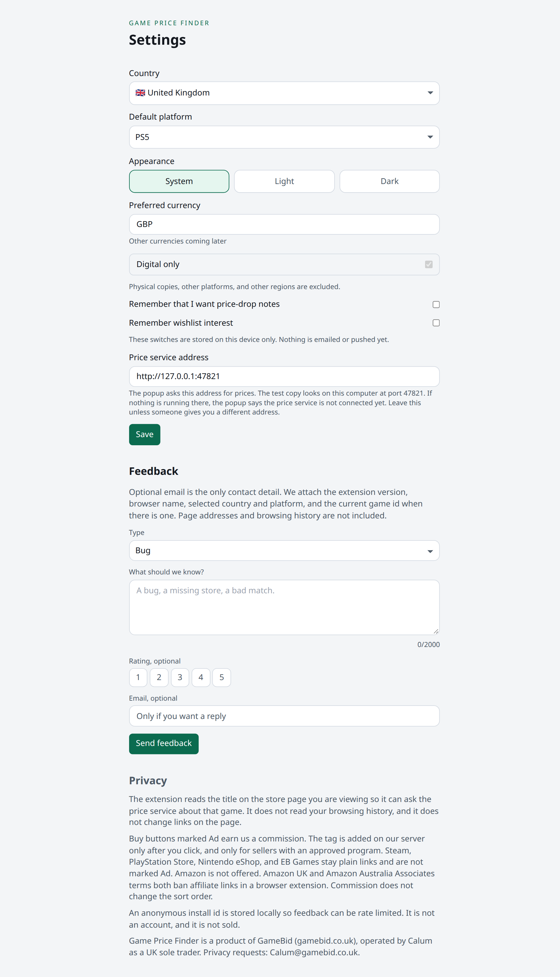Screen dimensions: 560x977
Task: Choose the Dark appearance option
Action: pos(390,181)
